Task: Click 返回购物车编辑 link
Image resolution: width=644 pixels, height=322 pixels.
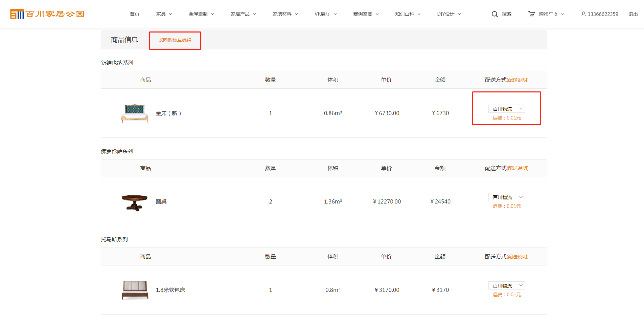Action: 175,40
